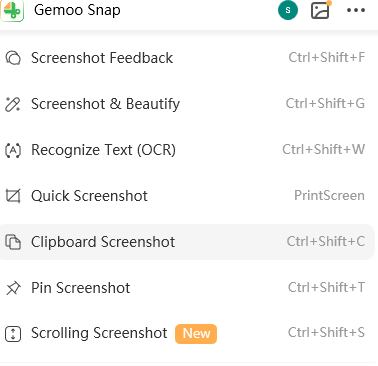Open the image gallery icon with orange dot
Image resolution: width=378 pixels, height=366 pixels.
pyautogui.click(x=321, y=10)
